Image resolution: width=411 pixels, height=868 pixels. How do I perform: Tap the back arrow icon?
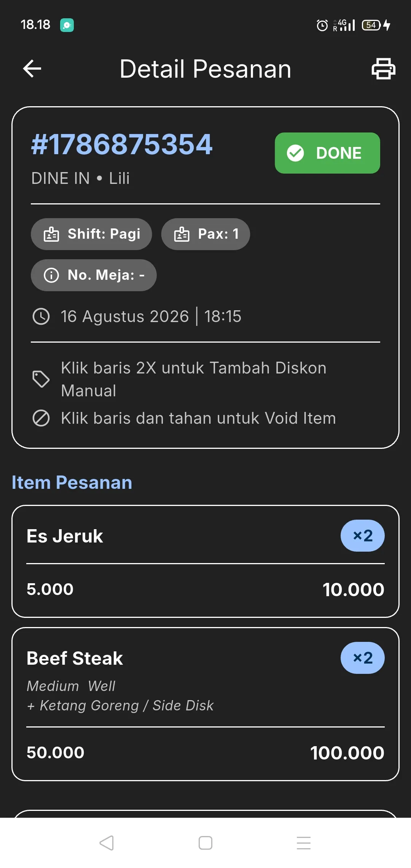[32, 69]
